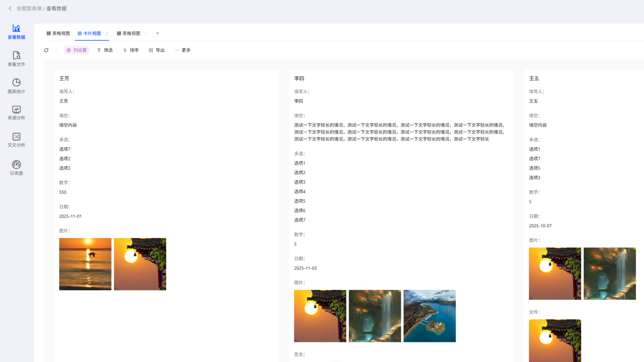644x362 pixels.
Task: Open 卡片视图 tab options dots menu
Action: click(x=107, y=33)
